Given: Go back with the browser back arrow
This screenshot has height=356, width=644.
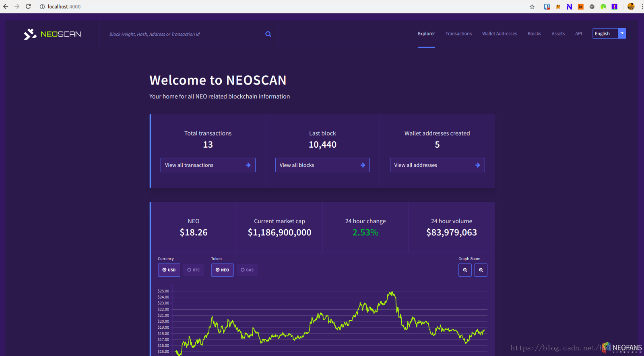Looking at the screenshot, I should 6,6.
